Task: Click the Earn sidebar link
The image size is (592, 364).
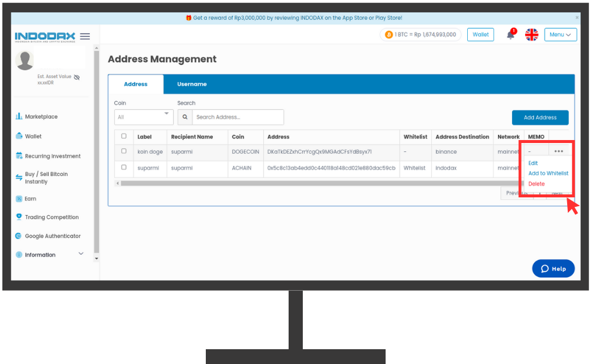Action: [x=31, y=199]
